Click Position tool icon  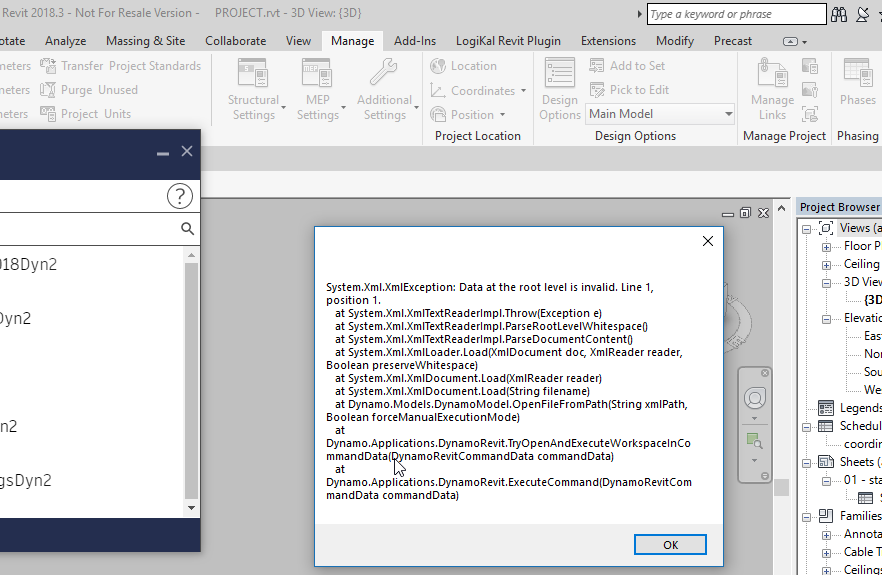438,114
